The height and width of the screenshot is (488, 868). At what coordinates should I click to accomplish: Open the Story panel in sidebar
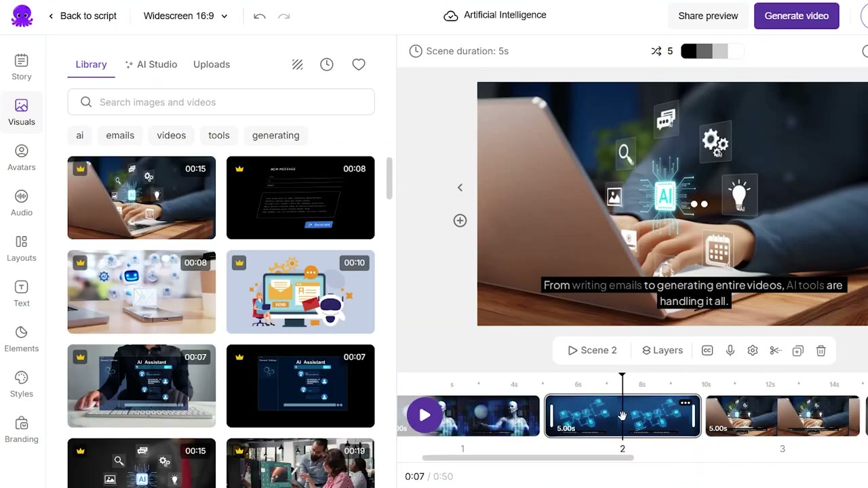click(22, 67)
